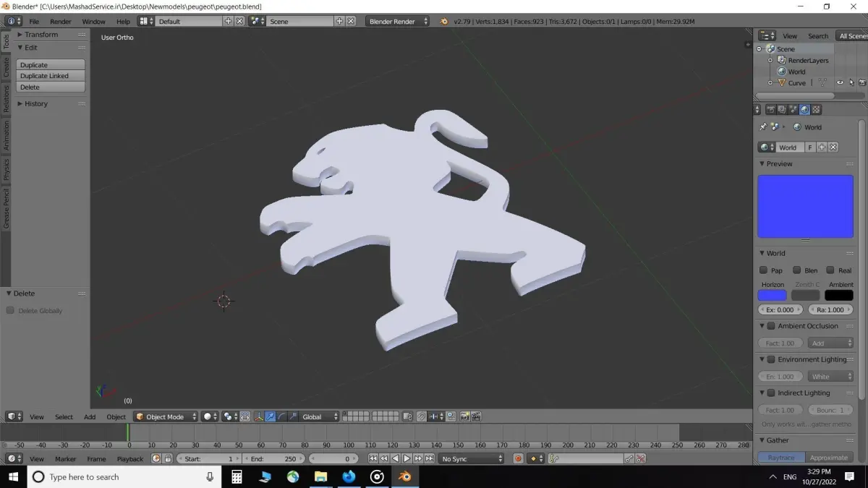
Task: Enable Real Sky checkbox
Action: [x=830, y=270]
